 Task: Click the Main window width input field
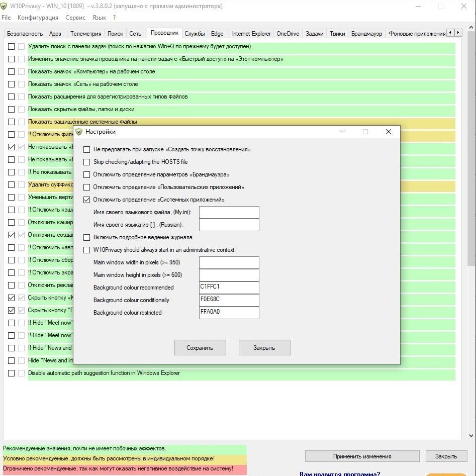[229, 262]
